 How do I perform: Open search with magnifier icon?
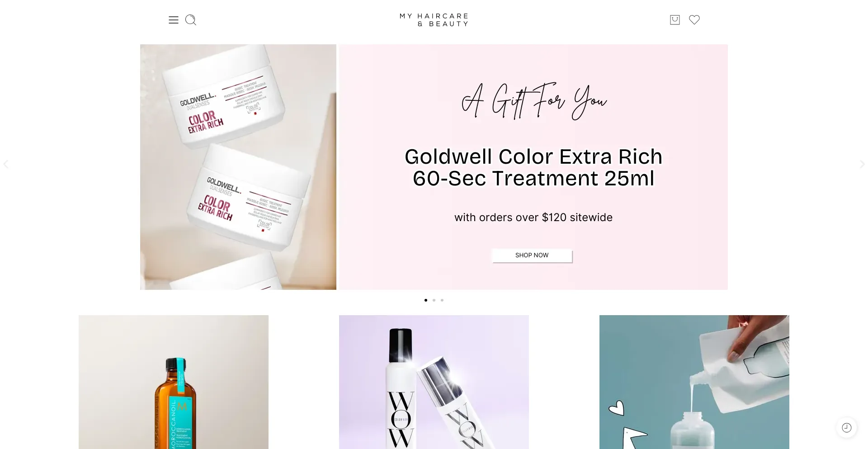191,20
